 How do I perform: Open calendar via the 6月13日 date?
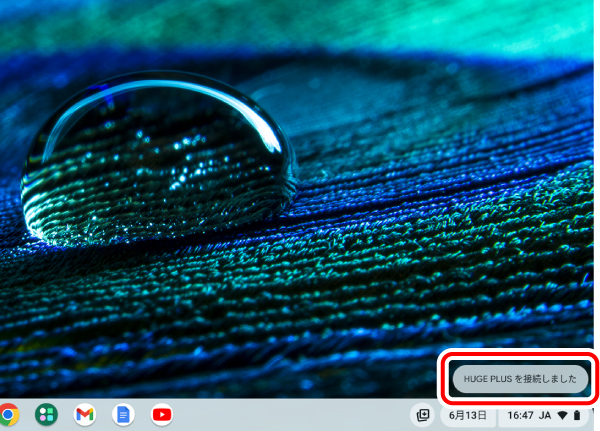pyautogui.click(x=468, y=414)
